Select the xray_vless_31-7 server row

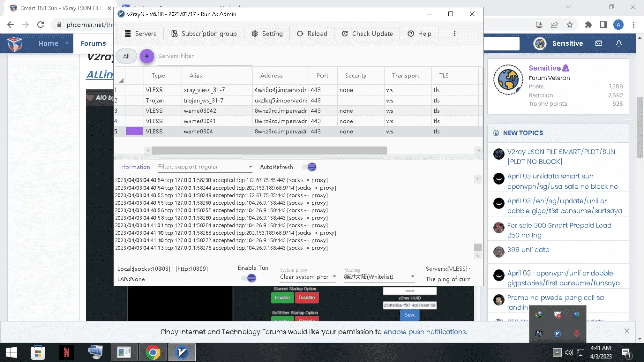298,90
